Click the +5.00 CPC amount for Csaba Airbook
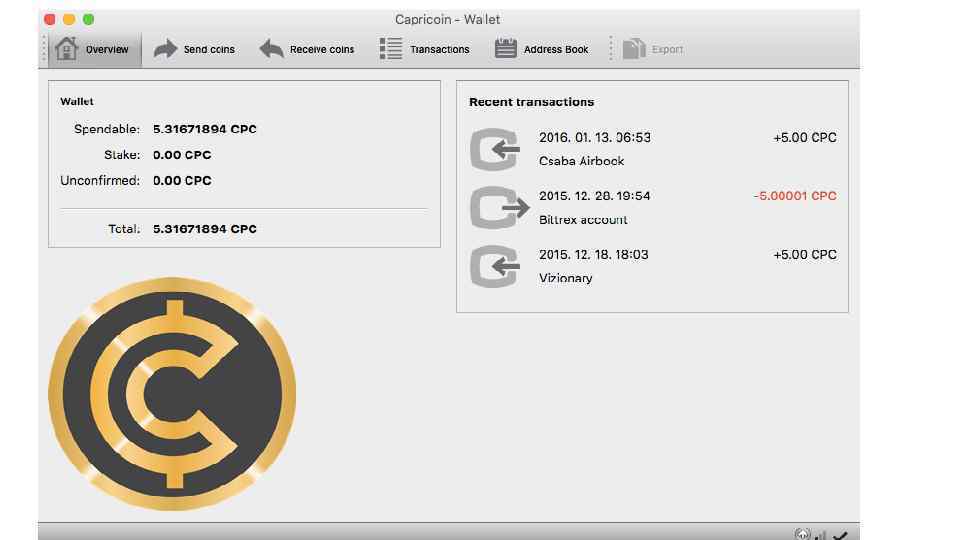The image size is (960, 540). 804,137
